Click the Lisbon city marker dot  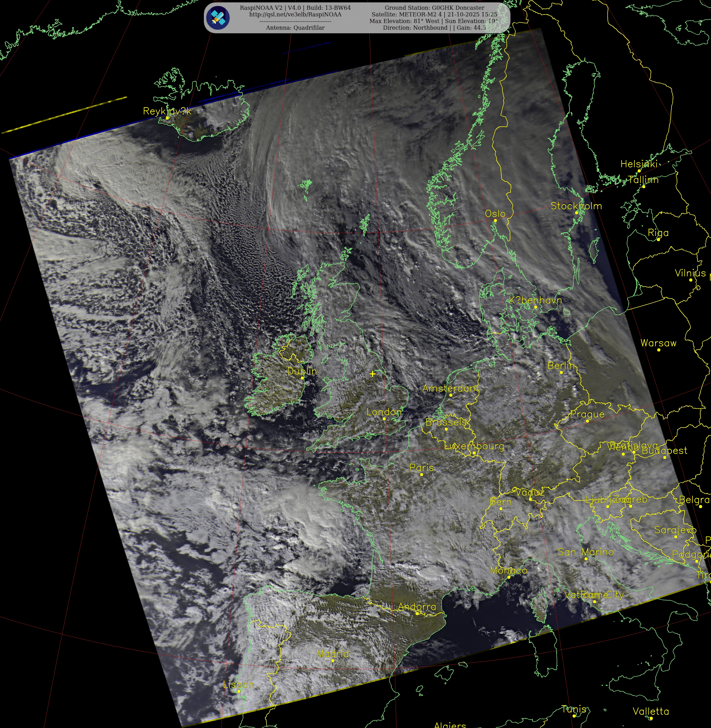(x=239, y=691)
